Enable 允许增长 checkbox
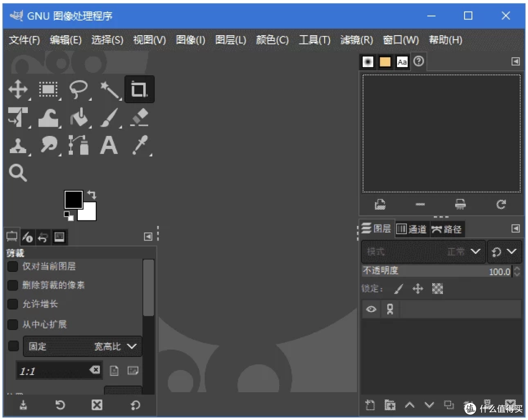The image size is (528, 420). pos(12,304)
